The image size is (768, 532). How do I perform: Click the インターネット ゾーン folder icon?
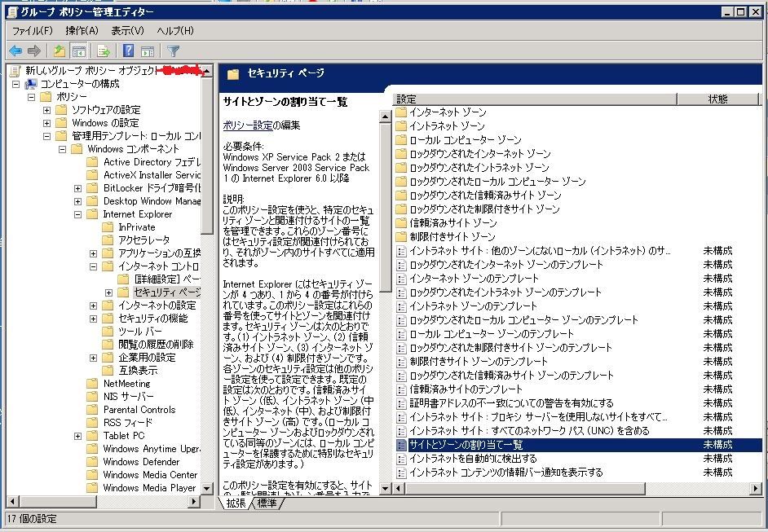[x=401, y=112]
